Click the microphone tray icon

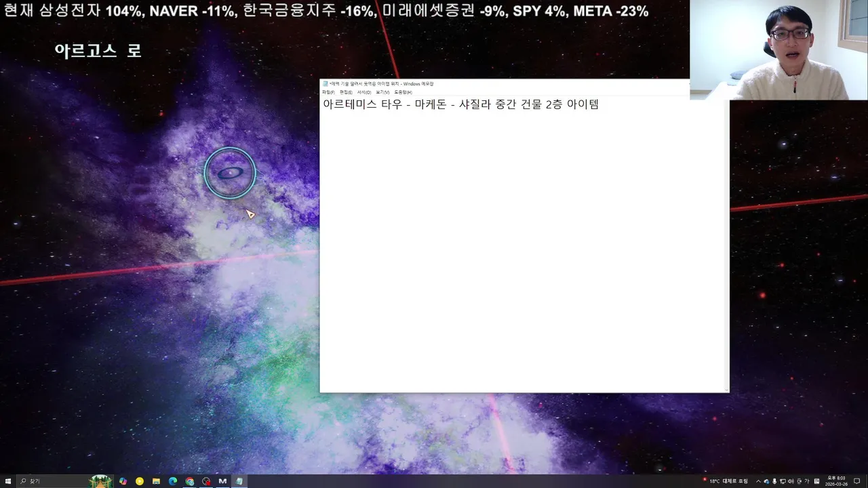(774, 481)
